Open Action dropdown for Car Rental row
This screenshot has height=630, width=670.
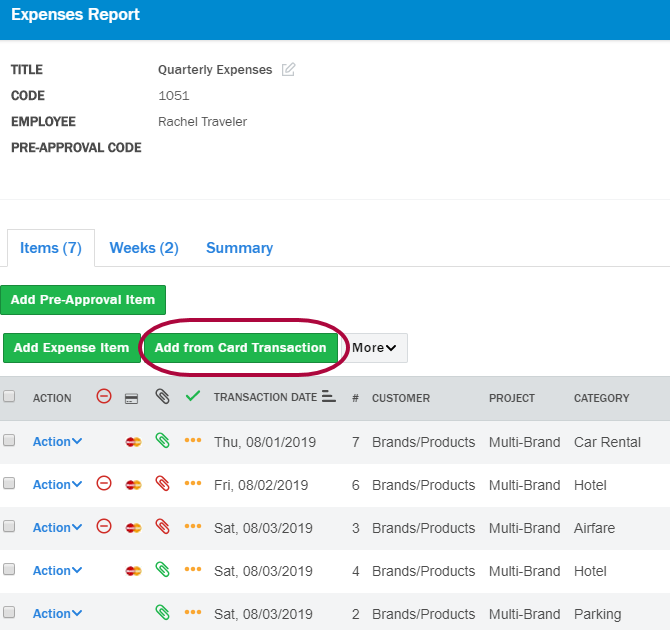tap(57, 442)
